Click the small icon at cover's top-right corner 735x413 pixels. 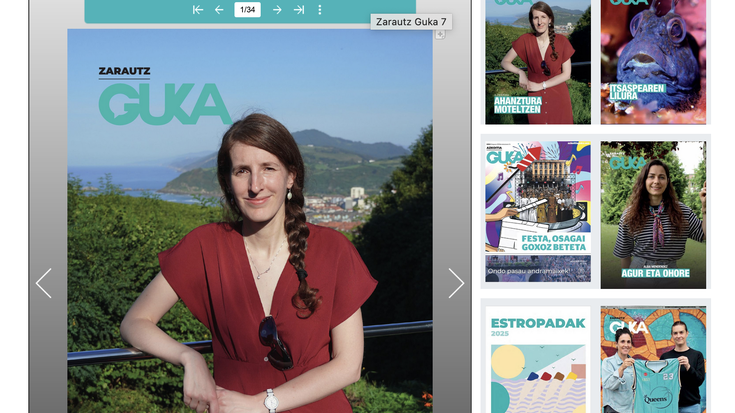coord(439,34)
